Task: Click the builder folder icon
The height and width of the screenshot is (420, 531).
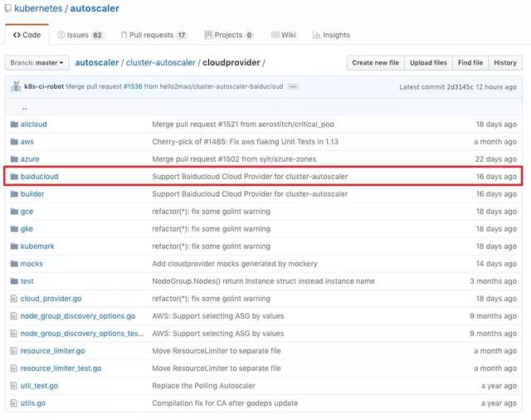Action: pos(14,194)
